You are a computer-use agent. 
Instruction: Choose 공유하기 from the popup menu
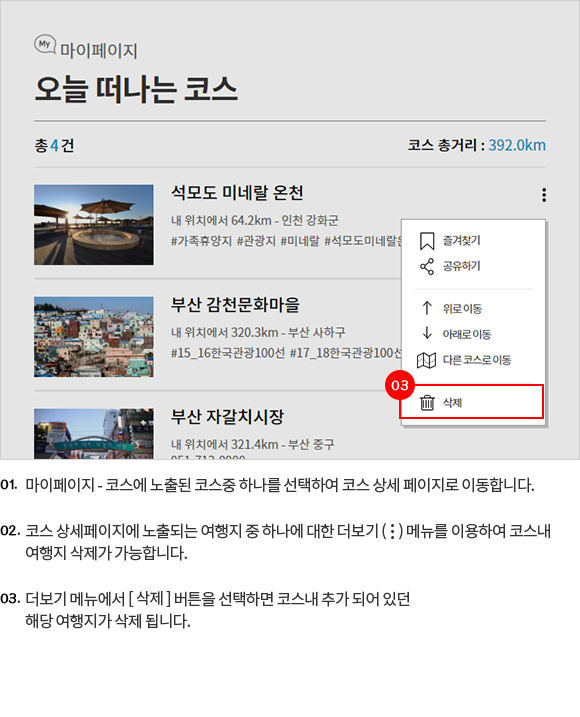click(x=461, y=266)
